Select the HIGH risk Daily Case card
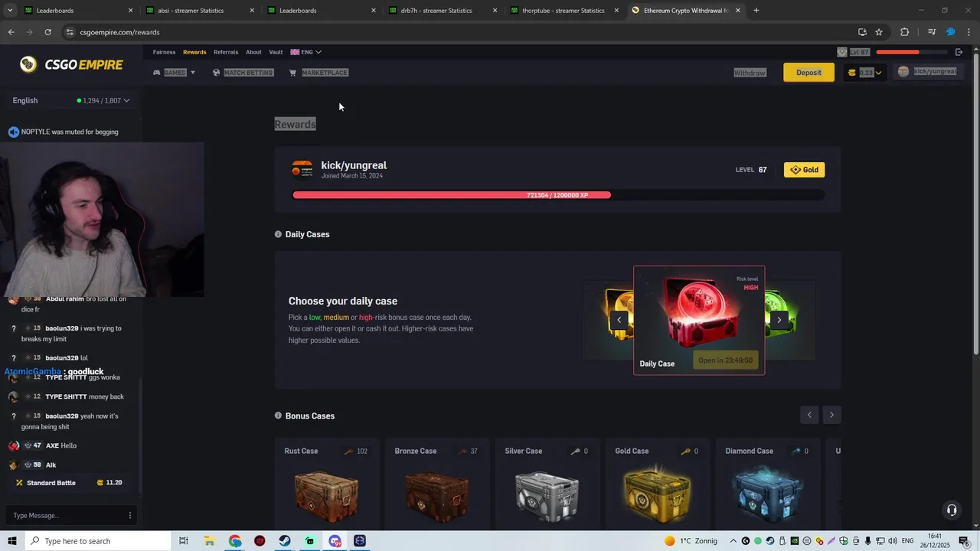 click(699, 320)
